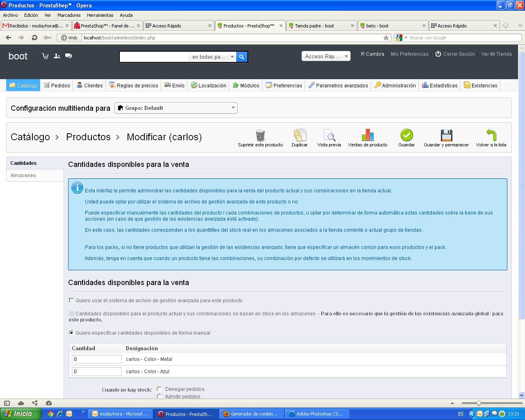
Task: Click the vertical page scrollbar thumb
Action: click(522, 185)
